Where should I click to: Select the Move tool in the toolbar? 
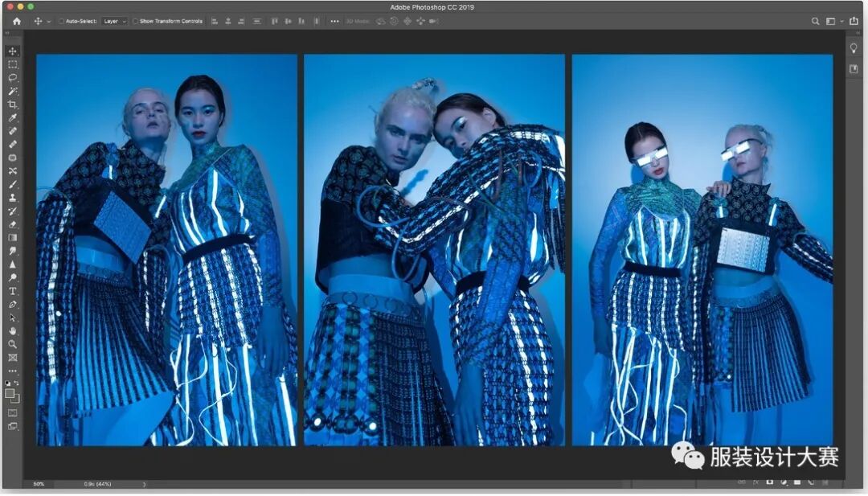[x=12, y=51]
